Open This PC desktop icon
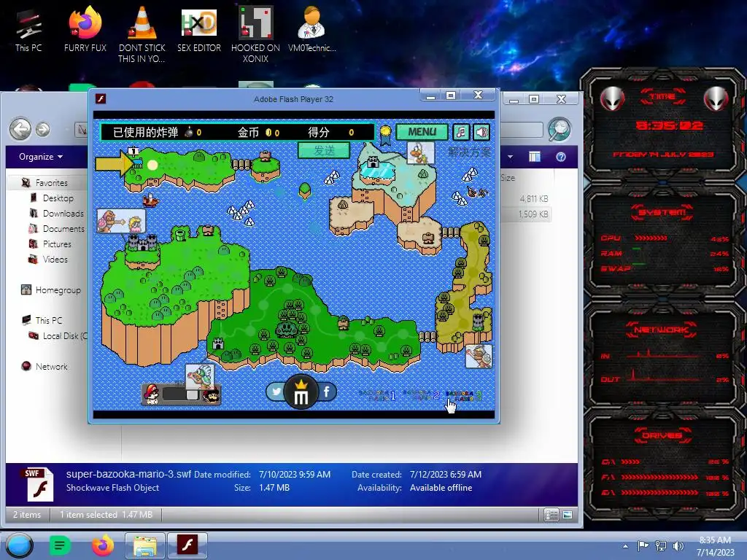This screenshot has width=747, height=560. 28,30
